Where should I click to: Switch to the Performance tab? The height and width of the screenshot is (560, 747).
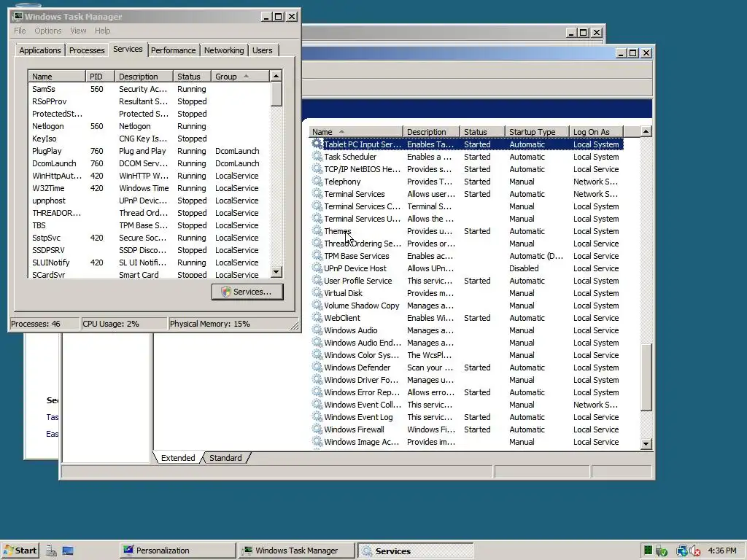pos(174,50)
